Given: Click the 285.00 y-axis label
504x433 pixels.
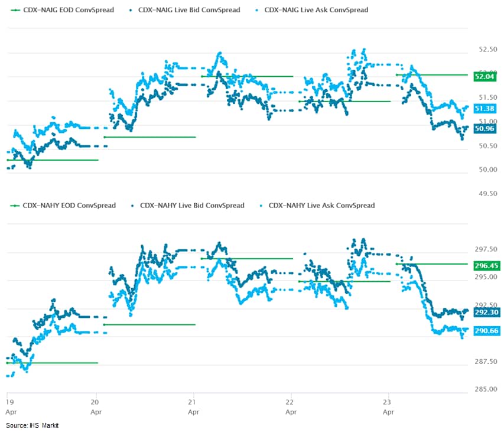Looking at the screenshot, I should (485, 389).
